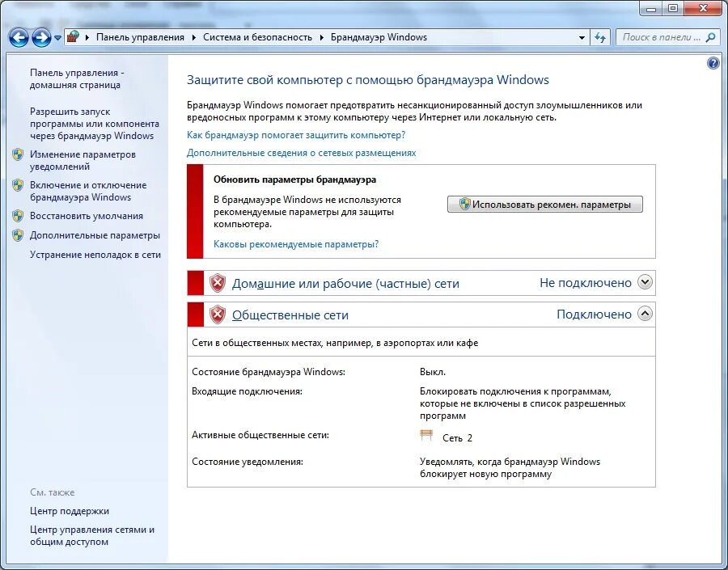Open 'Включение и отключение брандмауэра Windows'
This screenshot has height=570, width=728.
click(88, 191)
